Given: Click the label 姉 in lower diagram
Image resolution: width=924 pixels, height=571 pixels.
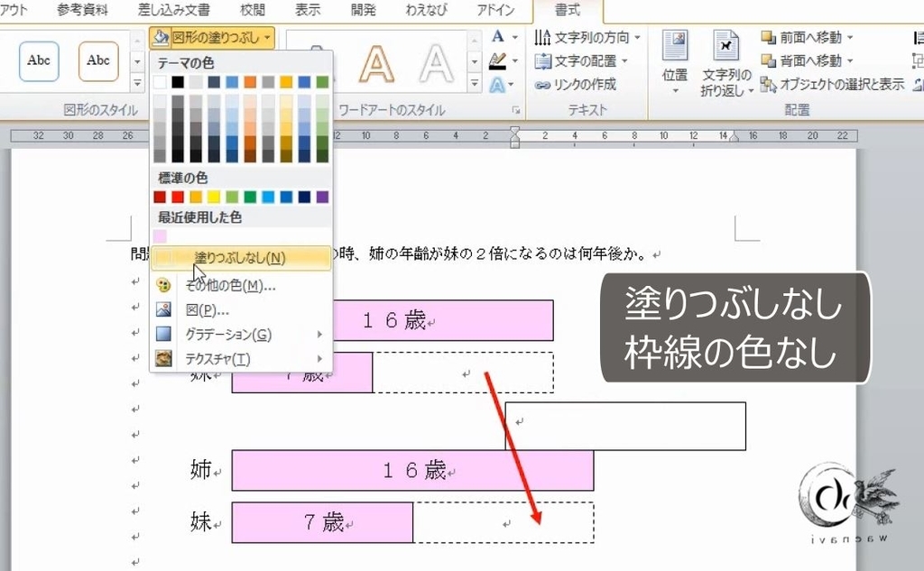Looking at the screenshot, I should 201,470.
